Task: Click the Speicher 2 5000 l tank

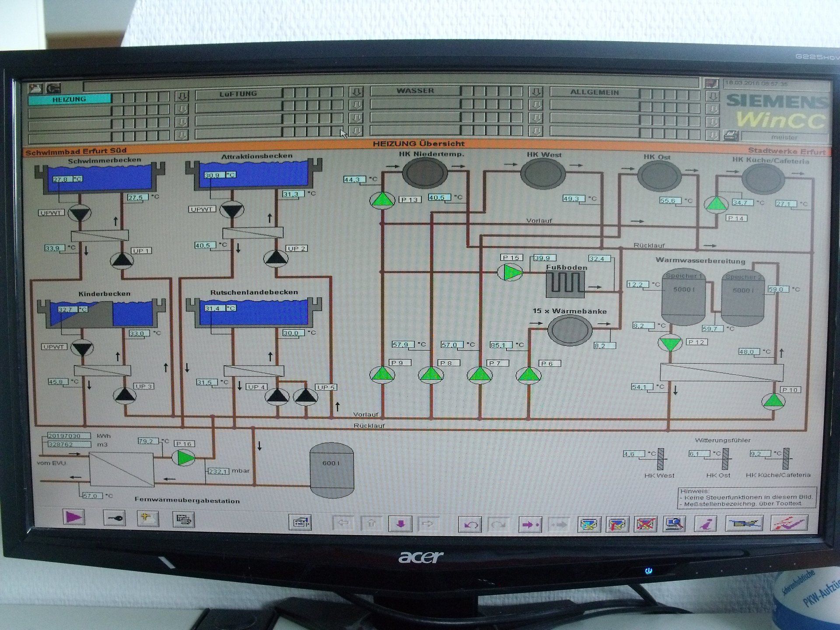Action: tap(742, 298)
